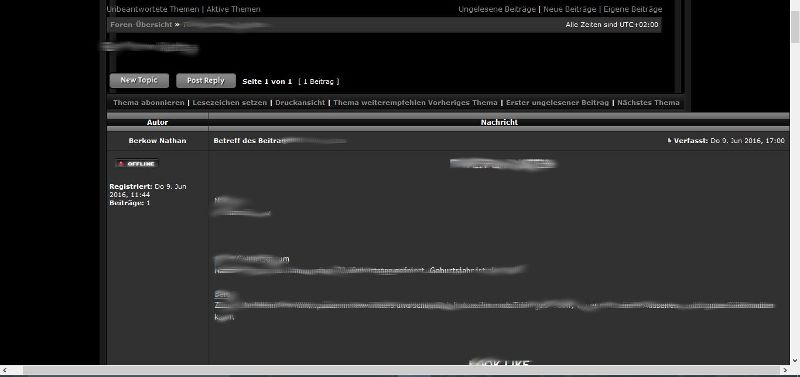800x377 pixels.
Task: Click the Post Reply button
Action: tap(206, 81)
